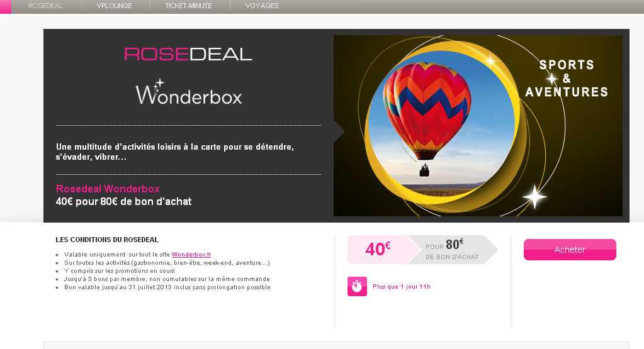The width and height of the screenshot is (644, 349).
Task: Click the large sparkle star on the banner
Action: (x=534, y=197)
